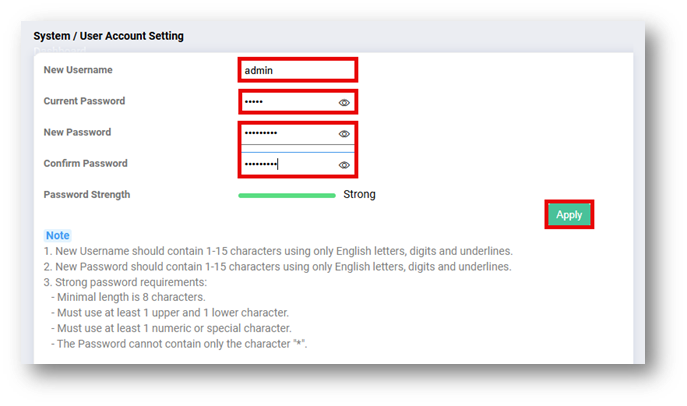Click the Current Password label
Viewport: 687px width, 406px height.
84,101
